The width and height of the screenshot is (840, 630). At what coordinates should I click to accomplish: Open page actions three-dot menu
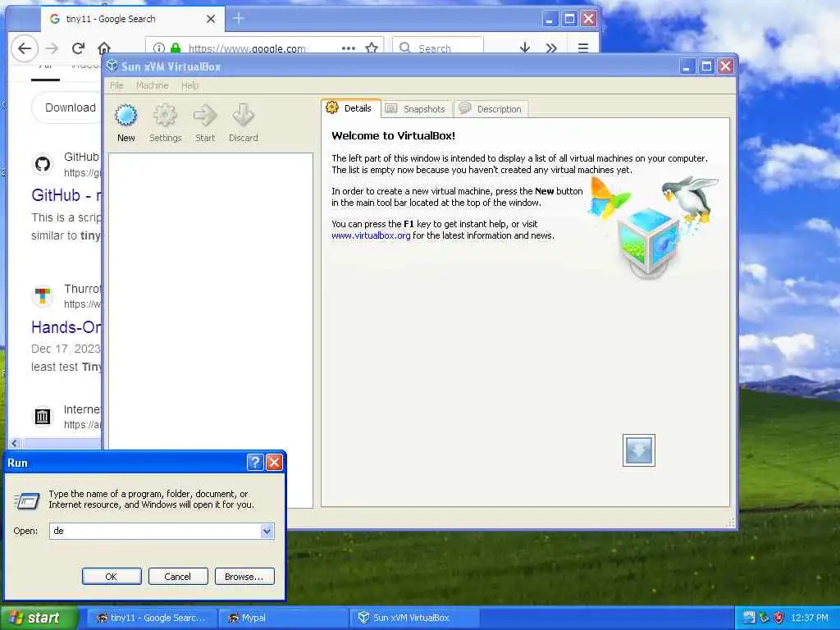(x=349, y=48)
